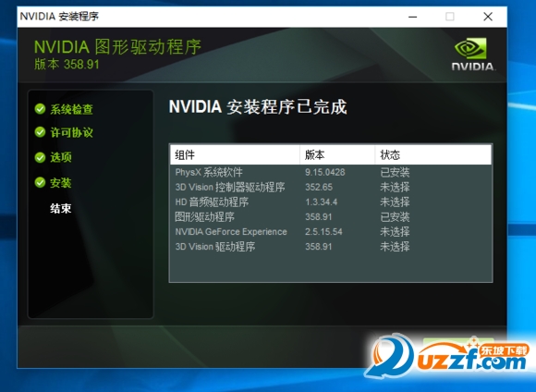Click the NVIDIA 图形驱动程序 title text
This screenshot has width=536, height=392.
[x=117, y=46]
